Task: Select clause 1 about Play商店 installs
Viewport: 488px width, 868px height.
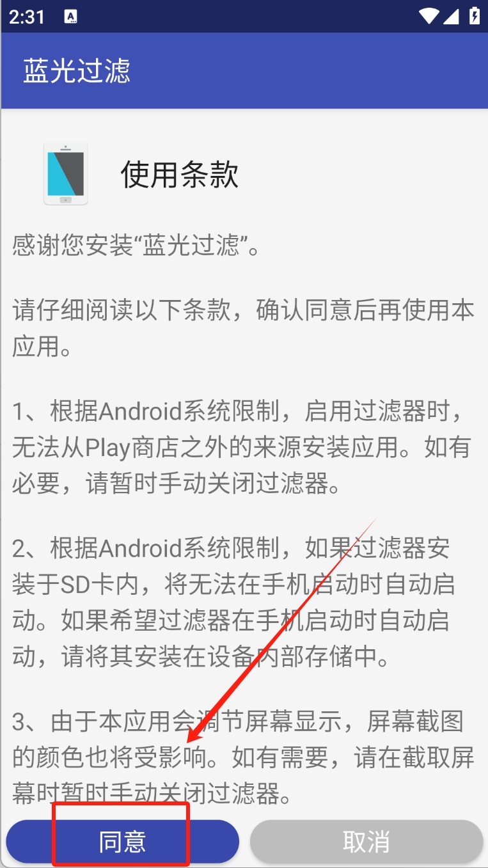Action: point(243,448)
